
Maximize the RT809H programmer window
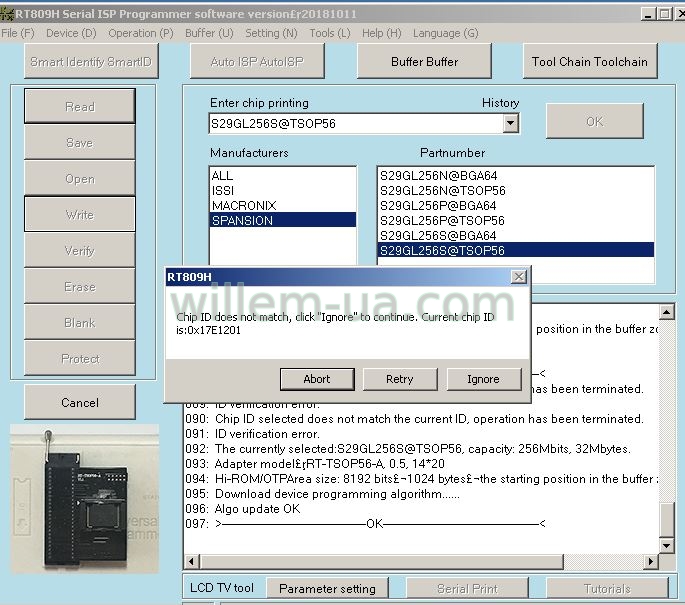tap(664, 14)
